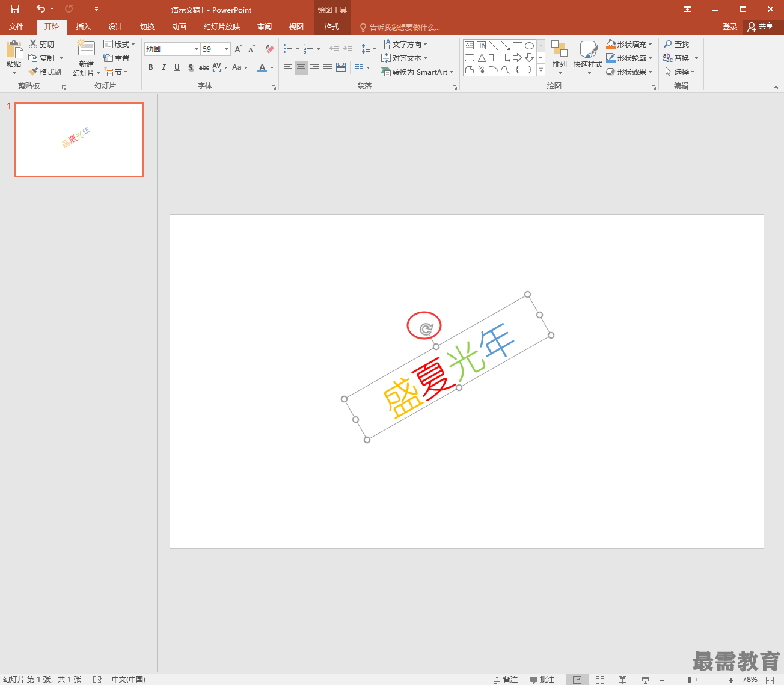Increase font size with the large A icon
Screen dimensions: 784x685
tap(239, 49)
